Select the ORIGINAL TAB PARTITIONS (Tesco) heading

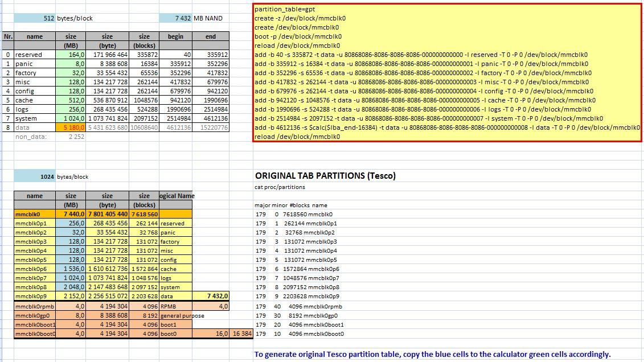click(x=325, y=176)
